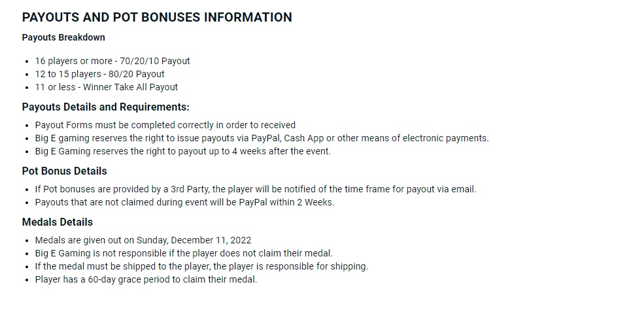Click the '60-day grace period' line

pyautogui.click(x=146, y=279)
